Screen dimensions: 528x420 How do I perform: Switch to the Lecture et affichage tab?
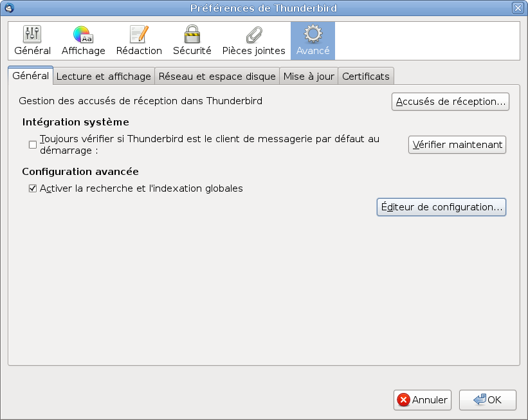104,76
